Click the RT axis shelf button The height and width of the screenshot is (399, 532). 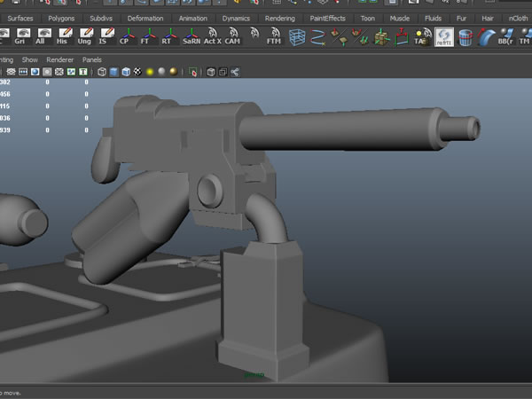click(169, 36)
